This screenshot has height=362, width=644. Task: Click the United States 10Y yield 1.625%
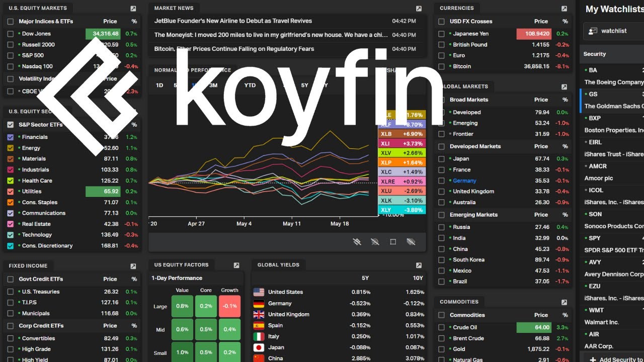pyautogui.click(x=415, y=292)
